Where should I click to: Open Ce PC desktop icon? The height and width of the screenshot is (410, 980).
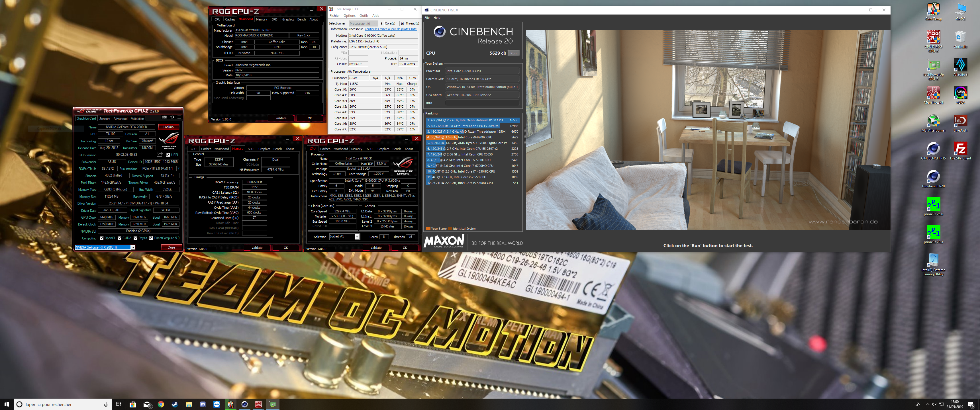click(x=960, y=12)
